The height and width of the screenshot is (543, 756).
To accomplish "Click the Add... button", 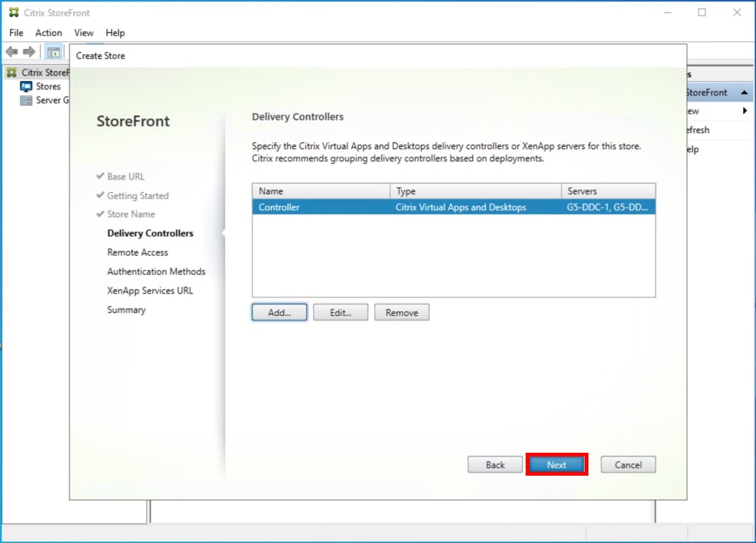I will pyautogui.click(x=279, y=312).
